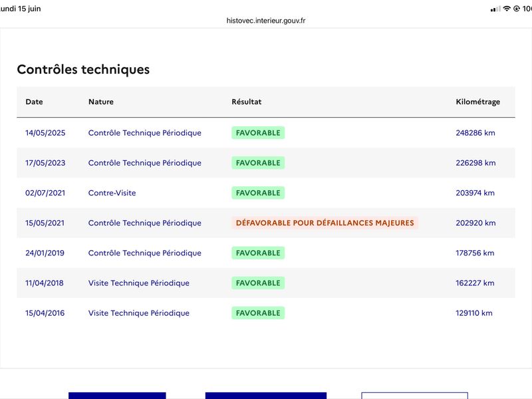Screen dimensions: 532x399
Task: Click the DÉFAVORABLE POUR DÉFAILLANCES MAJEURES badge
Action: click(x=325, y=223)
